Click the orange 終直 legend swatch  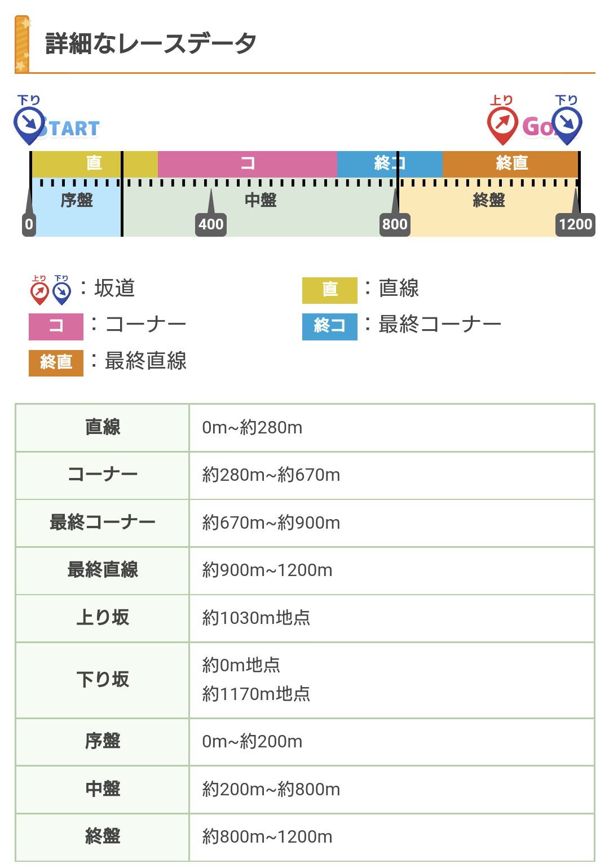pyautogui.click(x=56, y=362)
